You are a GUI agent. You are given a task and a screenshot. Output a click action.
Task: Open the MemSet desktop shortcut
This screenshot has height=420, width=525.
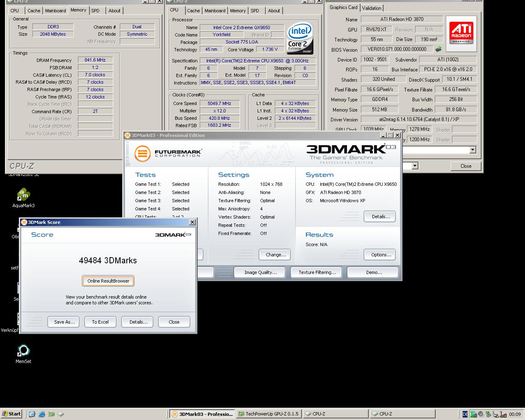click(x=23, y=354)
